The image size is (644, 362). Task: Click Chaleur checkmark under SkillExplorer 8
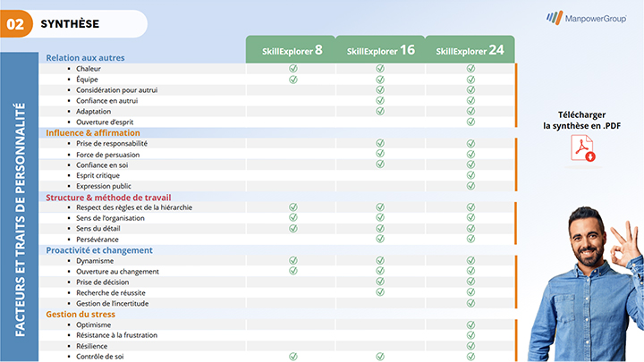coord(292,68)
